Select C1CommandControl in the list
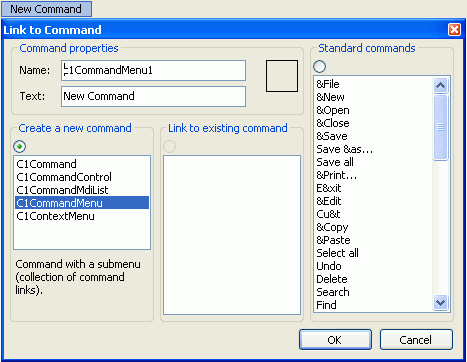The height and width of the screenshot is (362, 467). coord(82,177)
